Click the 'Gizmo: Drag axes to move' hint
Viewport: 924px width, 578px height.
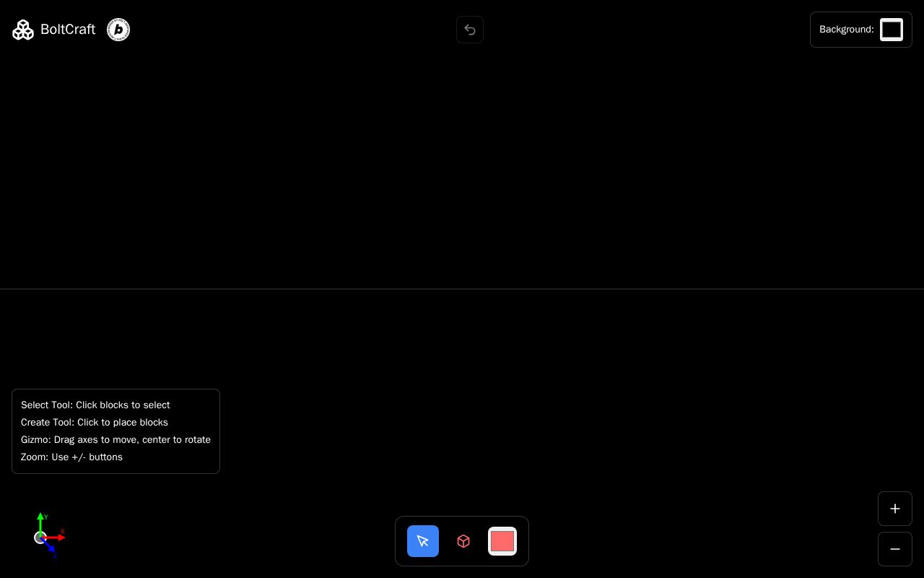click(x=115, y=440)
